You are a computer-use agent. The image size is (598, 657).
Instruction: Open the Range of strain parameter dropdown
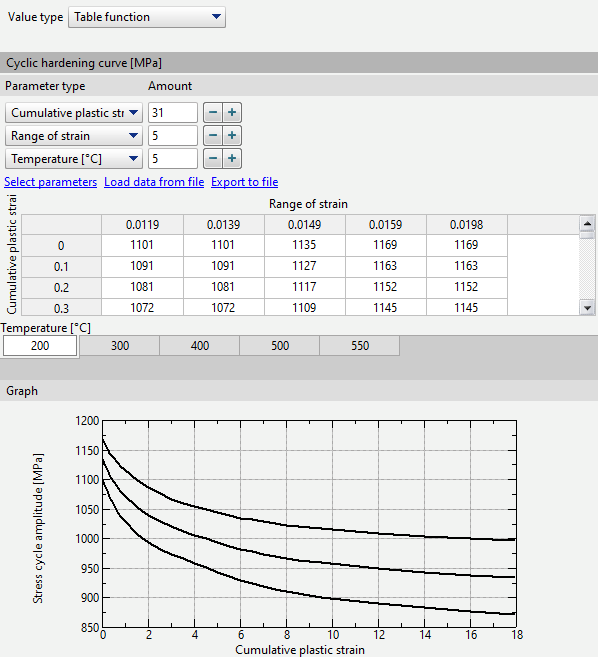pyautogui.click(x=74, y=136)
